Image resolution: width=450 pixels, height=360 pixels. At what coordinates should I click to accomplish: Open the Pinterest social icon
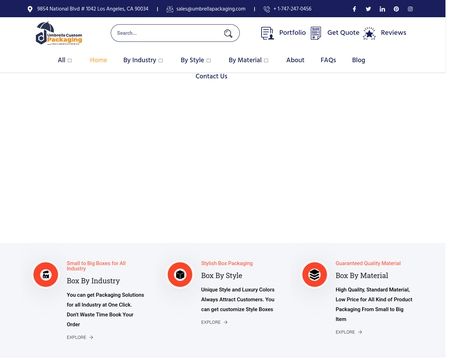[x=396, y=9]
